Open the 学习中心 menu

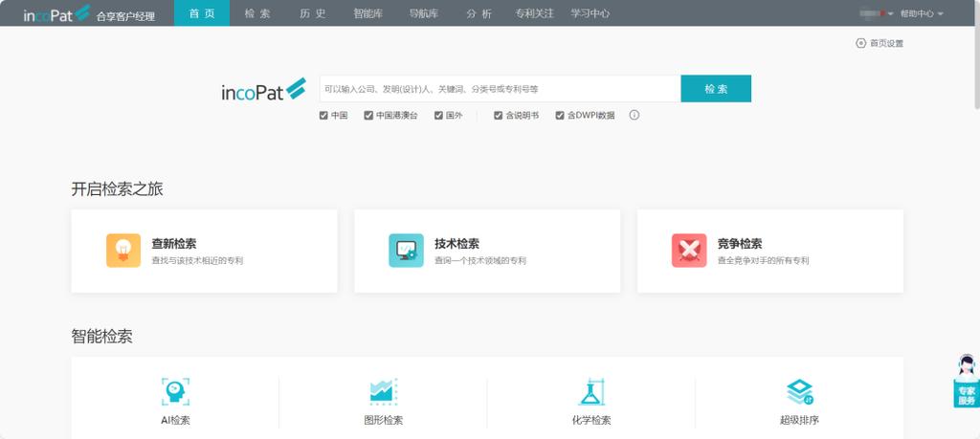click(590, 13)
